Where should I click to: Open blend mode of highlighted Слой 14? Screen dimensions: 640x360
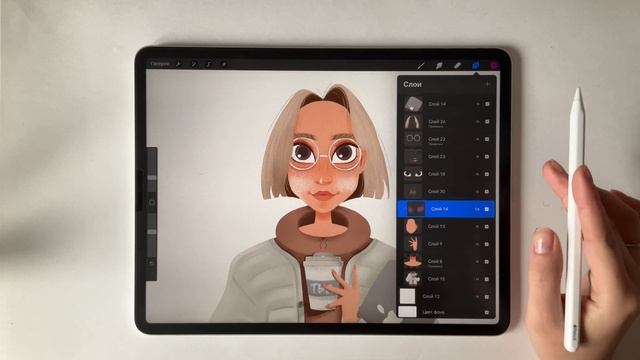(477, 209)
